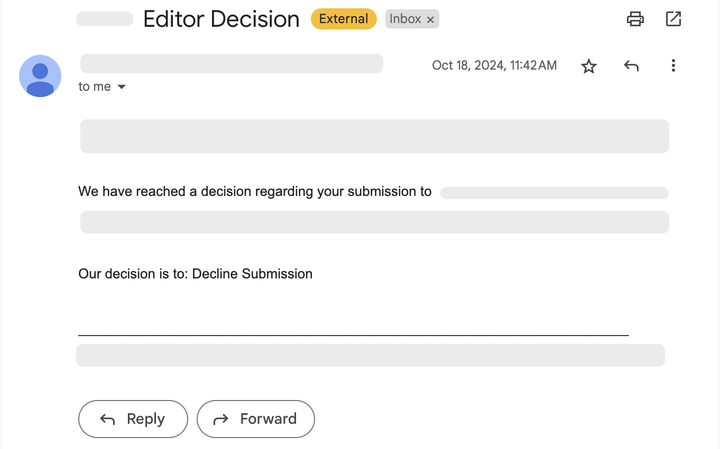
Task: Click the redacted sender name beside the avatar
Action: pos(231,63)
